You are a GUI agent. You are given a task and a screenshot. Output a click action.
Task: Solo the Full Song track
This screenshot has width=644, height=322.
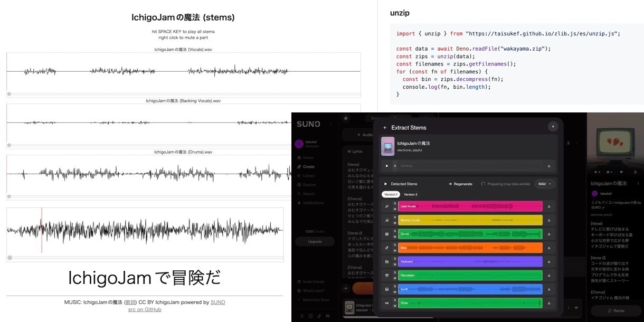click(395, 166)
